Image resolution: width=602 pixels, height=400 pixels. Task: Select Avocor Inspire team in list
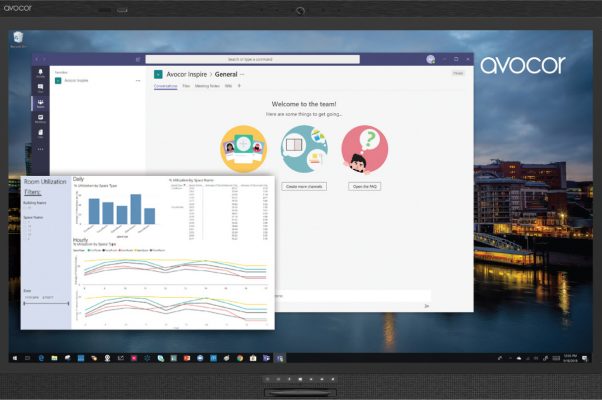tap(96, 81)
